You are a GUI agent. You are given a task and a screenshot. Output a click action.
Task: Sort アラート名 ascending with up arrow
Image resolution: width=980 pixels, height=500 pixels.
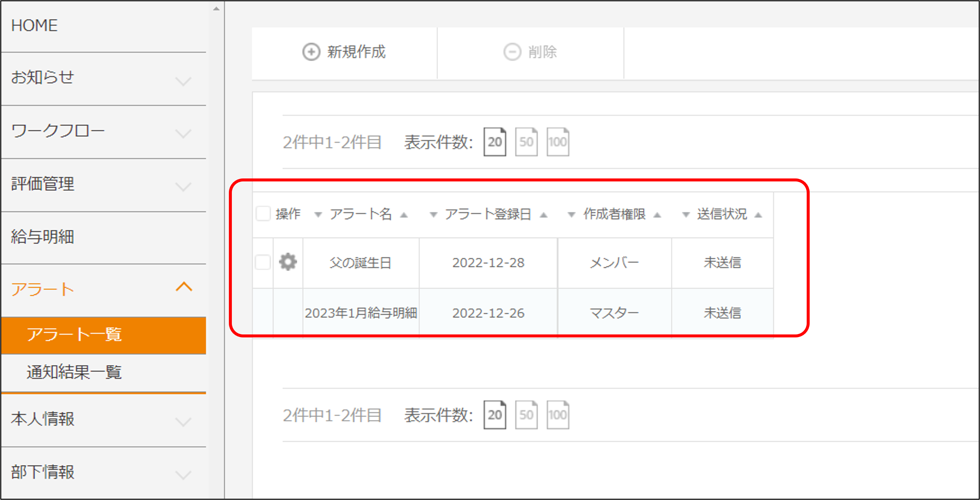pyautogui.click(x=404, y=215)
